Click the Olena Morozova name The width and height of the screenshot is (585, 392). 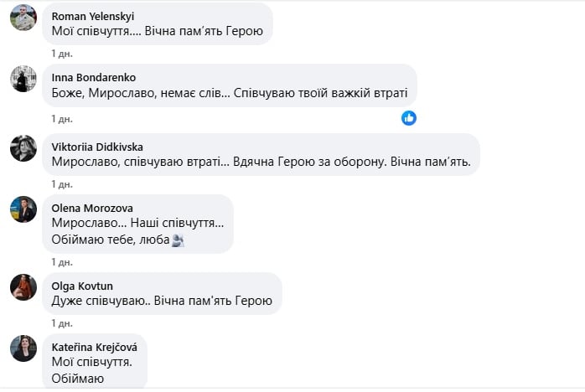pos(92,209)
